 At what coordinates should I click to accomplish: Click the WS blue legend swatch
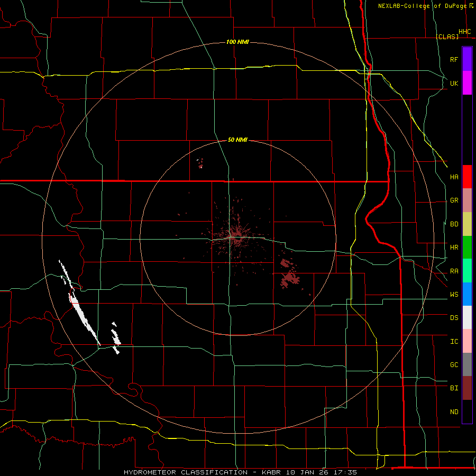tap(467, 294)
